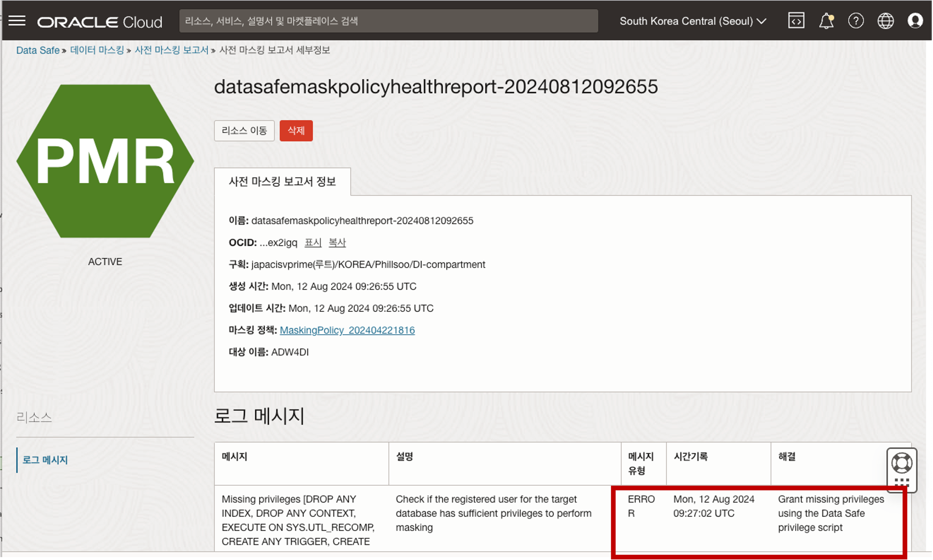This screenshot has width=933, height=560.
Task: Click the PMR hexagon resource icon
Action: pos(105,161)
